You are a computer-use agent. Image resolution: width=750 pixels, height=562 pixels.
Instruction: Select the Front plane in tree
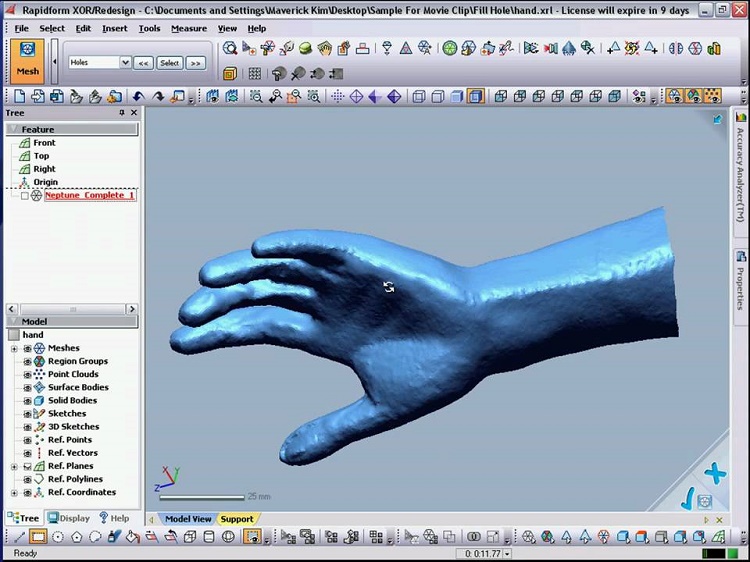[44, 143]
